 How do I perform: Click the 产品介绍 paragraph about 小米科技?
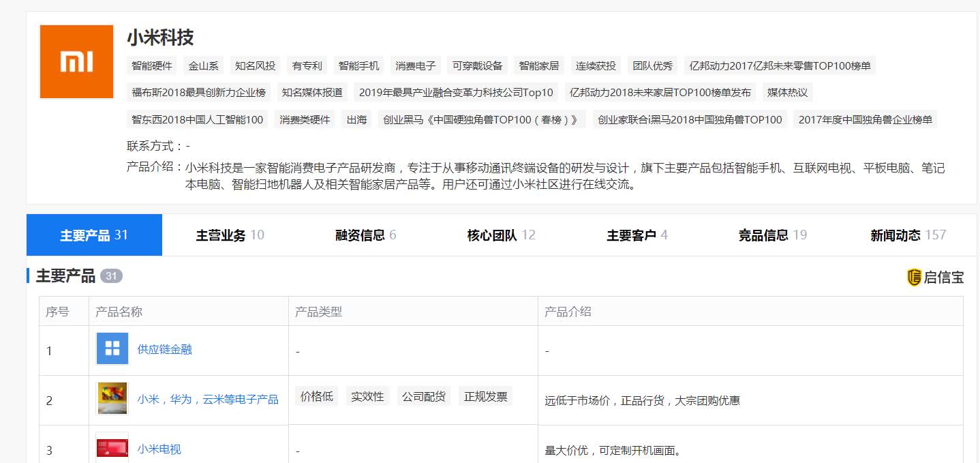(x=565, y=176)
